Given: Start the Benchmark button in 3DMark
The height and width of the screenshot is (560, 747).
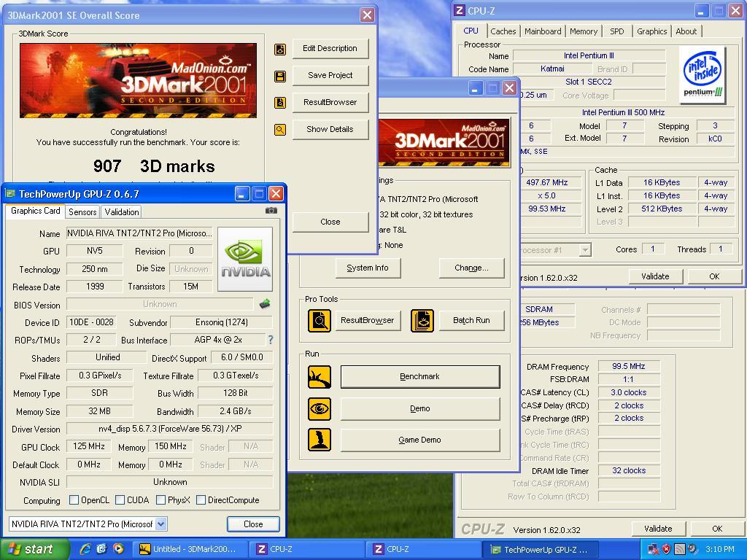Looking at the screenshot, I should 419,377.
